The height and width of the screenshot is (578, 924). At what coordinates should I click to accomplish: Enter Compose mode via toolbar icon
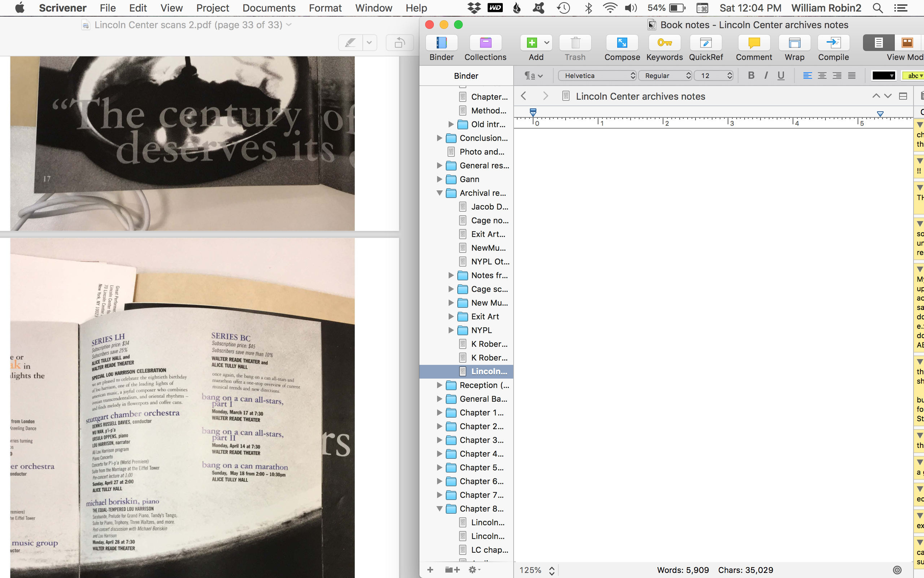[622, 43]
